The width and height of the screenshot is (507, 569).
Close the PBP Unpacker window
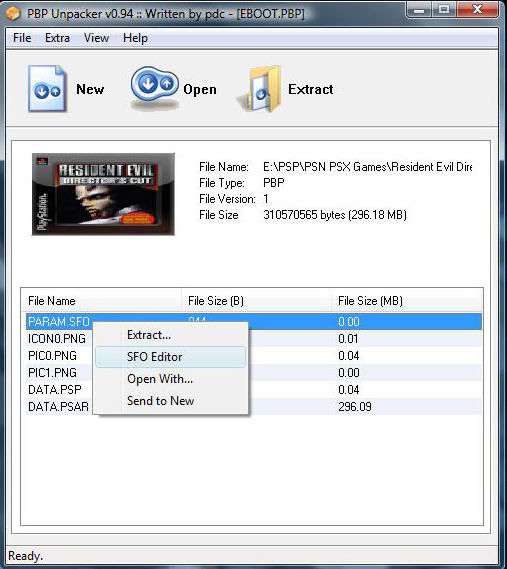pos(478,10)
